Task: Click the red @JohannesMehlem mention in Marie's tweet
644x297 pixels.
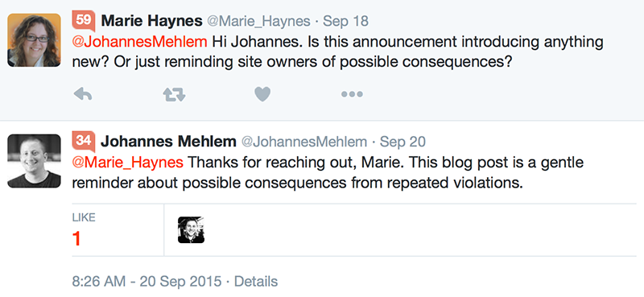Action: 139,42
